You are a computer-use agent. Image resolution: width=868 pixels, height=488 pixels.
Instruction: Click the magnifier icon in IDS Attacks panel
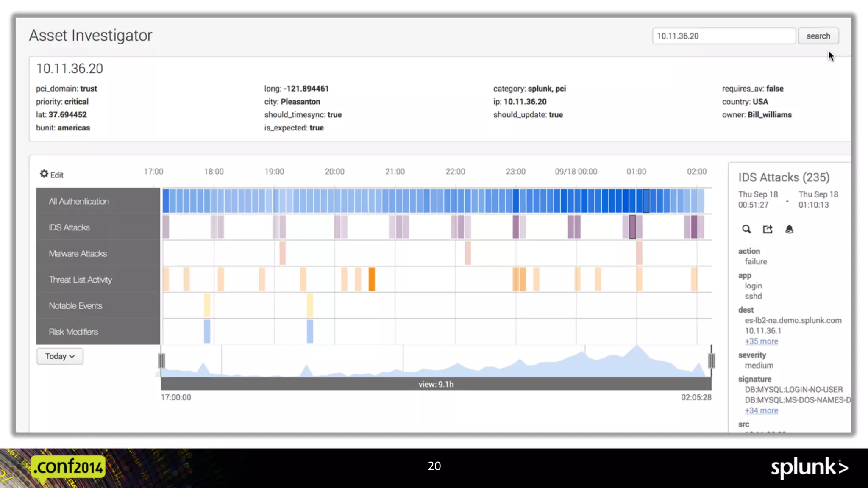pyautogui.click(x=746, y=229)
